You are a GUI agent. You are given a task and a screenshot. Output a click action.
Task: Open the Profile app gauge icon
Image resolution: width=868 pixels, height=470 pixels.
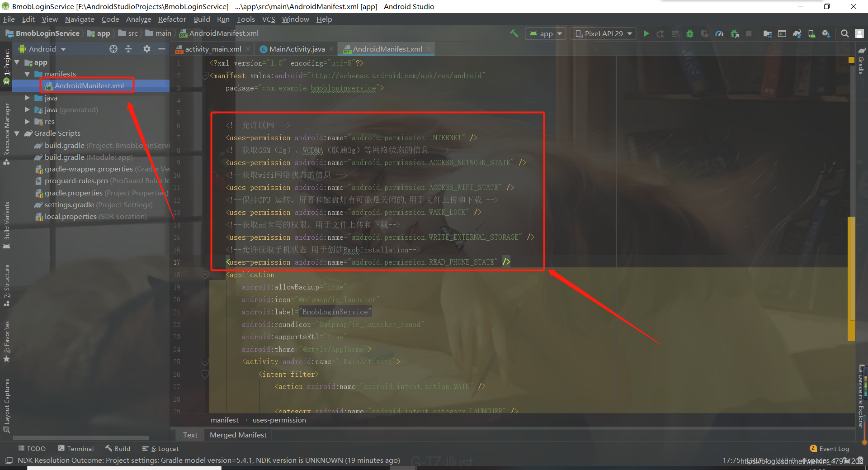point(719,33)
